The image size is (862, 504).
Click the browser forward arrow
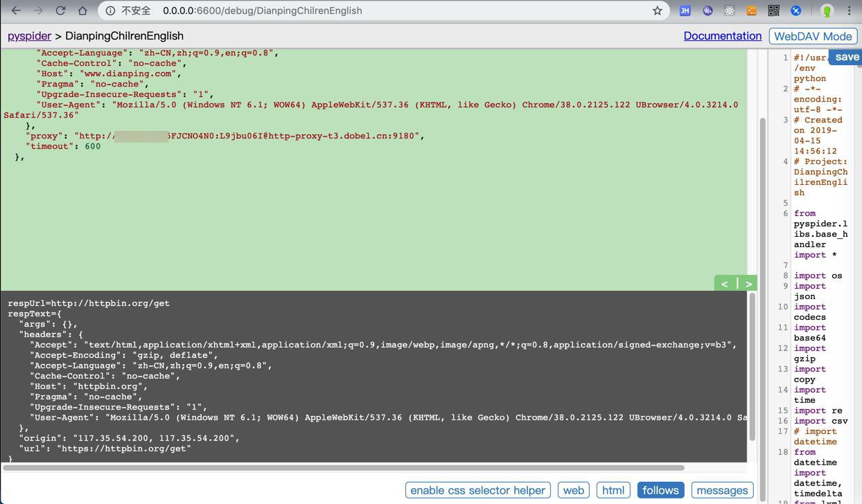click(x=38, y=10)
